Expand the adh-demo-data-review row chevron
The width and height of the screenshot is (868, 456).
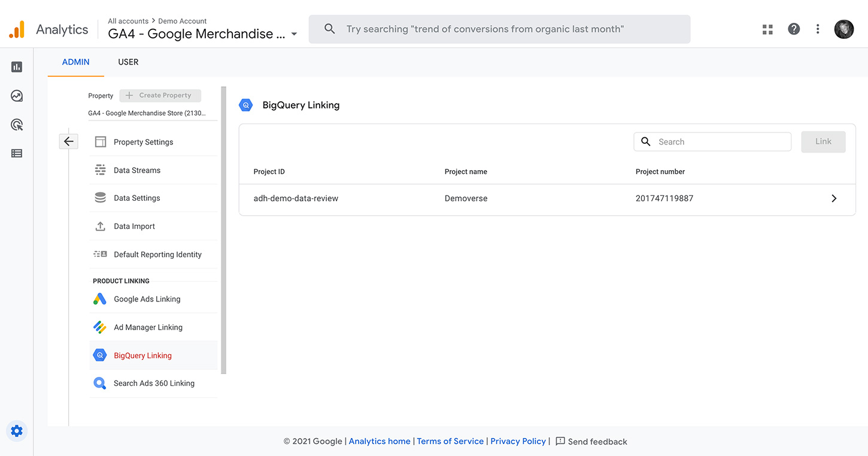click(x=834, y=198)
